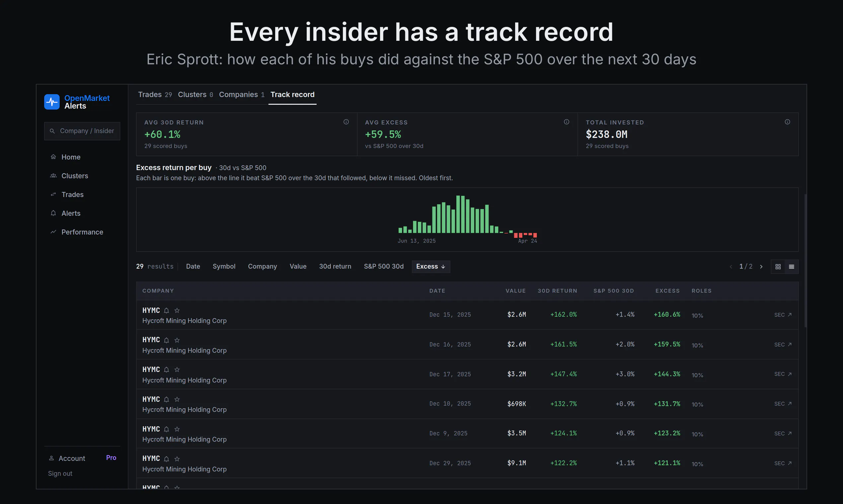Sort results by Date

click(x=193, y=267)
